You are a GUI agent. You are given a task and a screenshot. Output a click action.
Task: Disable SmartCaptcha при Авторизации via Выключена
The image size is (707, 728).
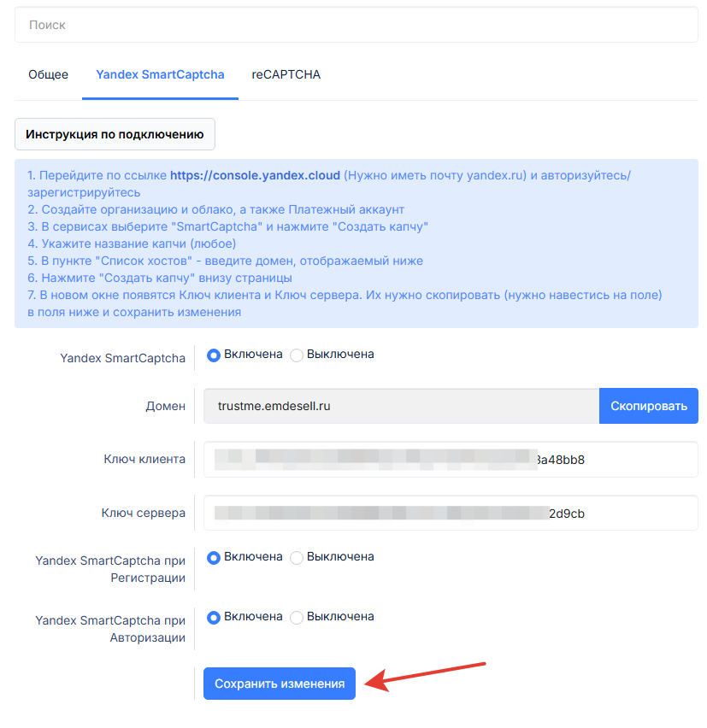[298, 617]
